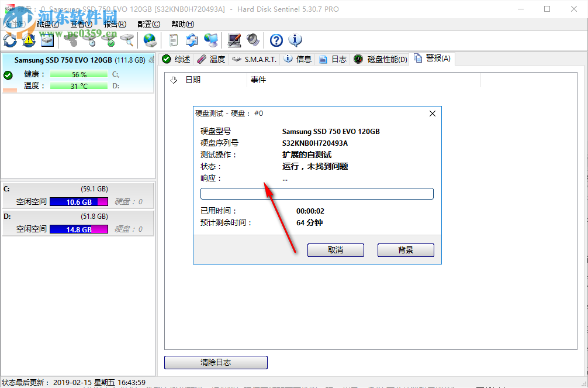Click the elapsed time value 00:00:02
Viewport: 588px width, 388px height.
[310, 211]
